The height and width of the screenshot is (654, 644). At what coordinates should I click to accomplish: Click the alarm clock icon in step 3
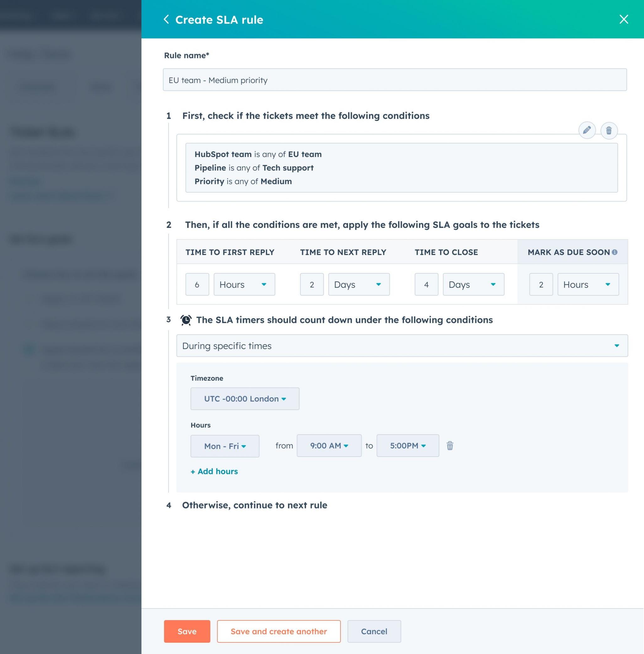186,319
